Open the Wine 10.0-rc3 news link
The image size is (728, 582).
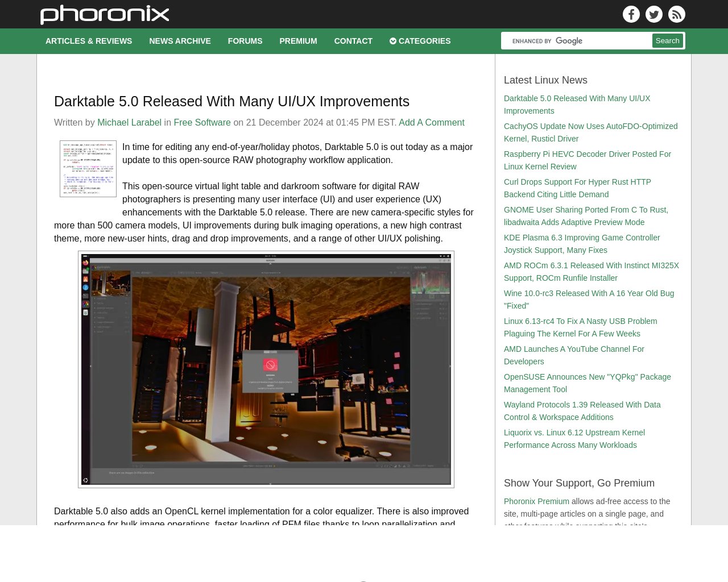tap(589, 300)
